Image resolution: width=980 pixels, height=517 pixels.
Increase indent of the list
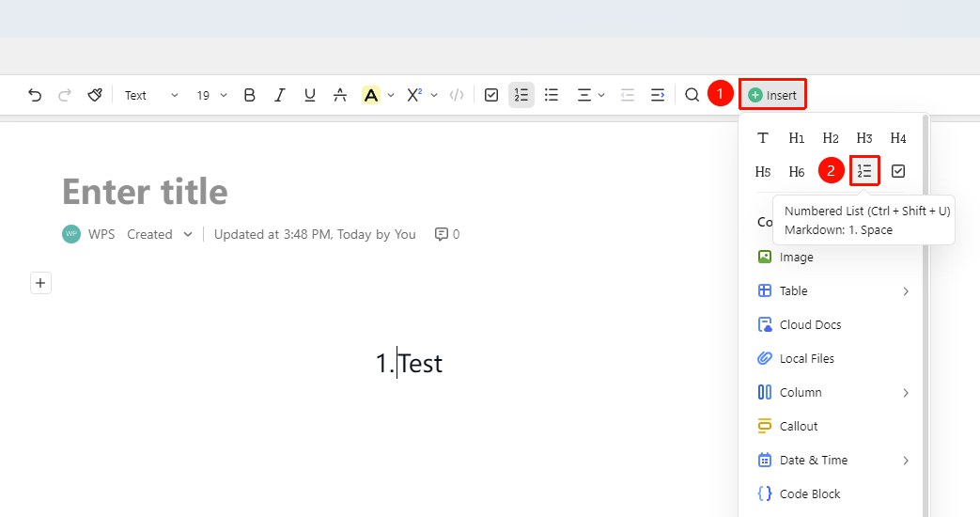click(658, 95)
